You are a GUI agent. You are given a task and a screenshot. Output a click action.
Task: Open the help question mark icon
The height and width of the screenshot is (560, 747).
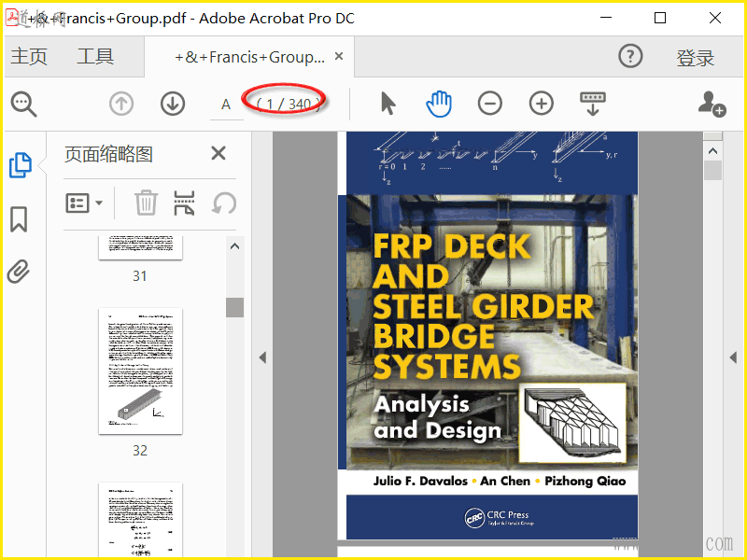pyautogui.click(x=630, y=56)
